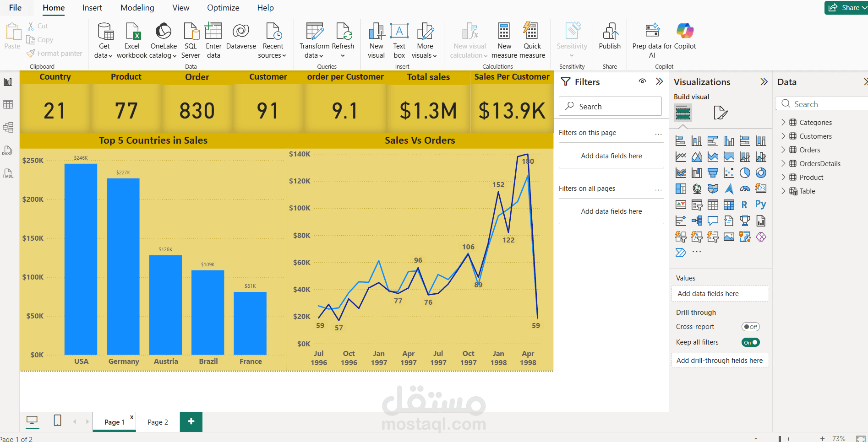Select the pie chart visualization icon
868x442 pixels.
[745, 173]
